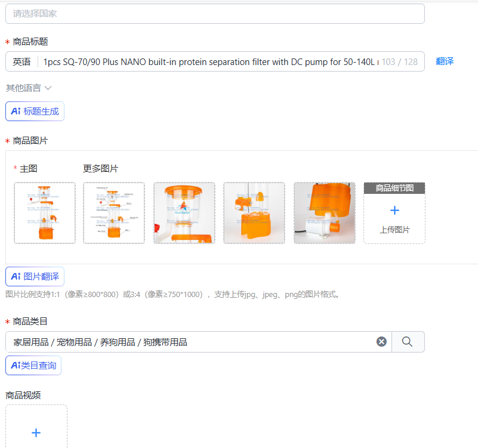Select the orange base close-up thumbnail
The height and width of the screenshot is (448, 478).
tap(254, 213)
